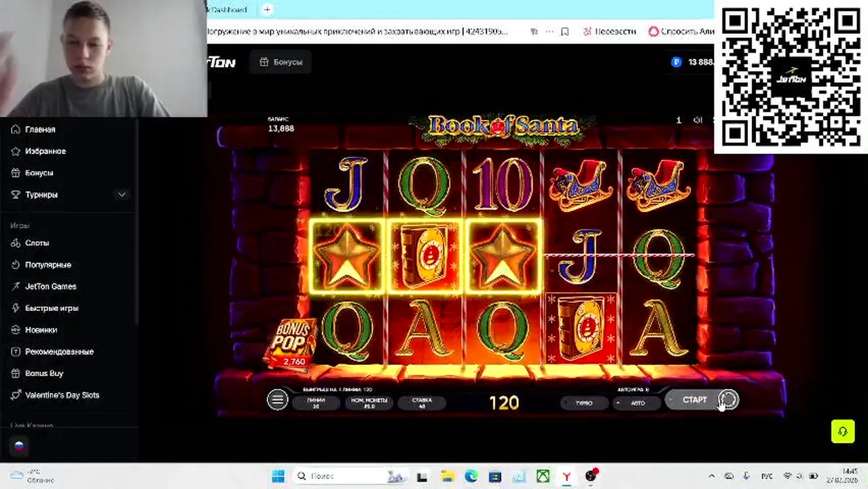868x489 pixels.
Task: Open Турниры sidebar item
Action: coord(41,194)
